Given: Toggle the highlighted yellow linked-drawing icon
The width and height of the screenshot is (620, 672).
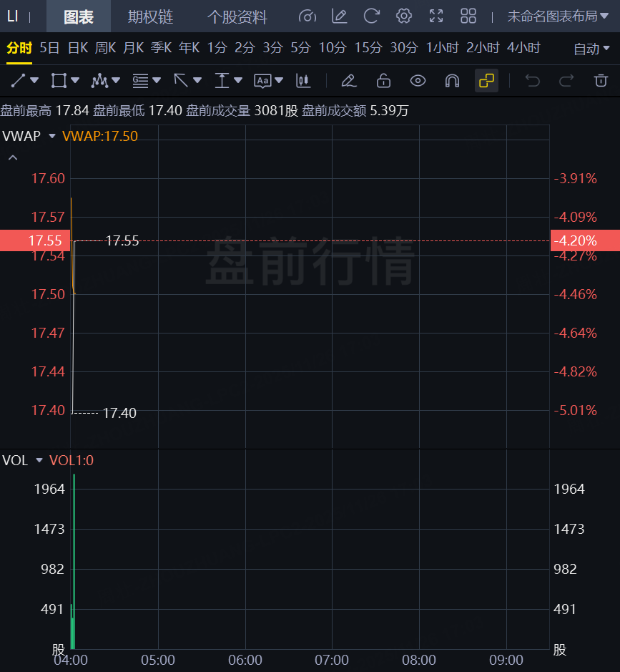Looking at the screenshot, I should [486, 80].
